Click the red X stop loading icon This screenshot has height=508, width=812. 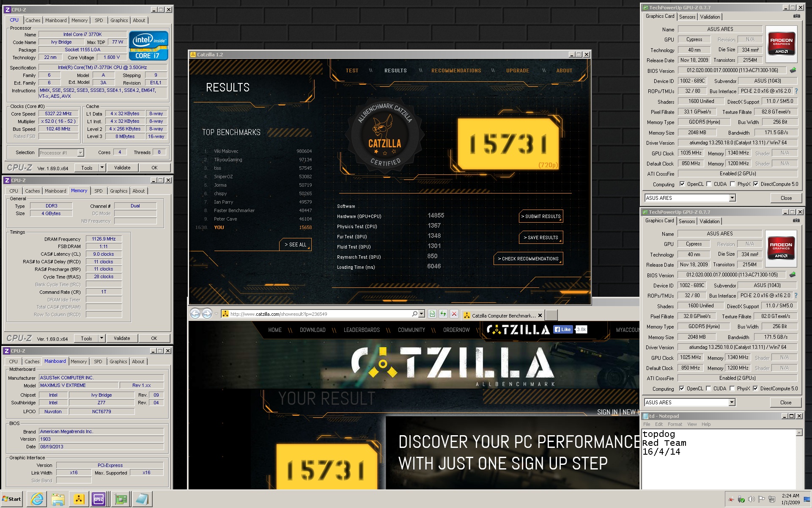pos(454,314)
